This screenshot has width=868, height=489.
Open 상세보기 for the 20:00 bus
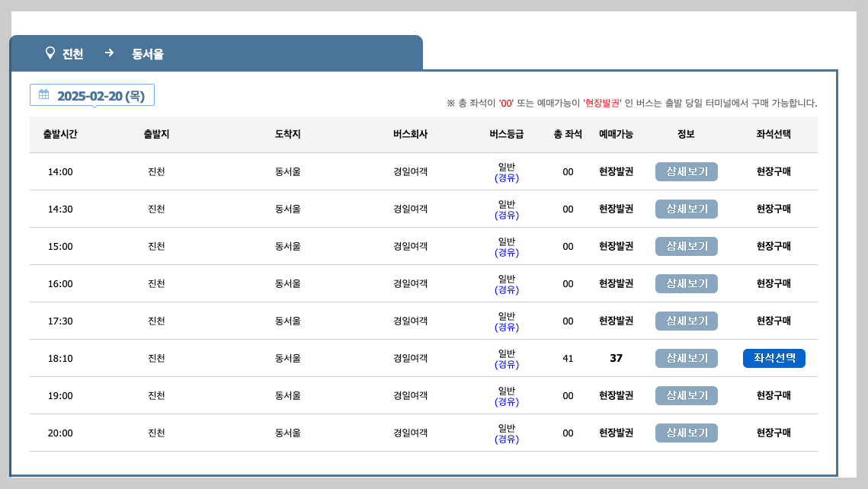click(685, 433)
